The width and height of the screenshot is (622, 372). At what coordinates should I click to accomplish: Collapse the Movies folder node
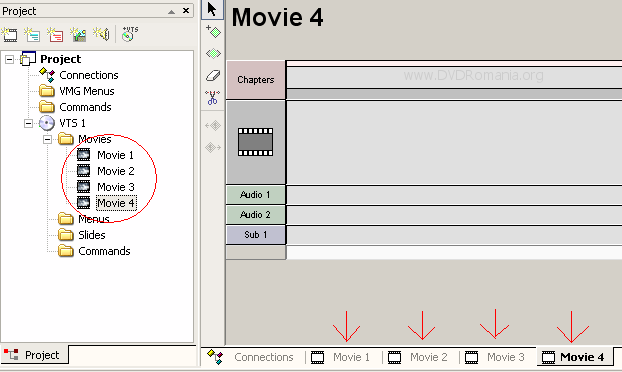(48, 139)
